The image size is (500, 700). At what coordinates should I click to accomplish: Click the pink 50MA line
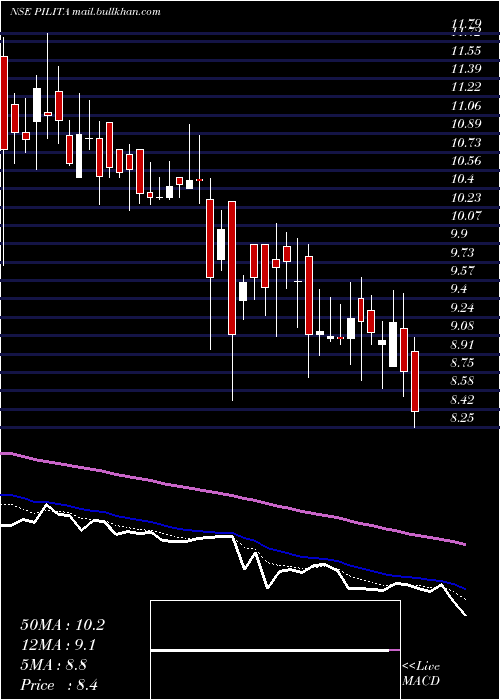232,496
